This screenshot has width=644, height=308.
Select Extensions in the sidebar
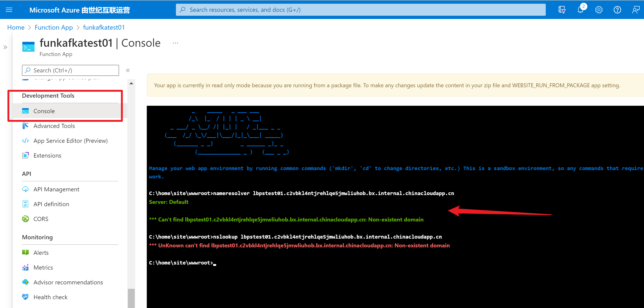[x=47, y=155]
